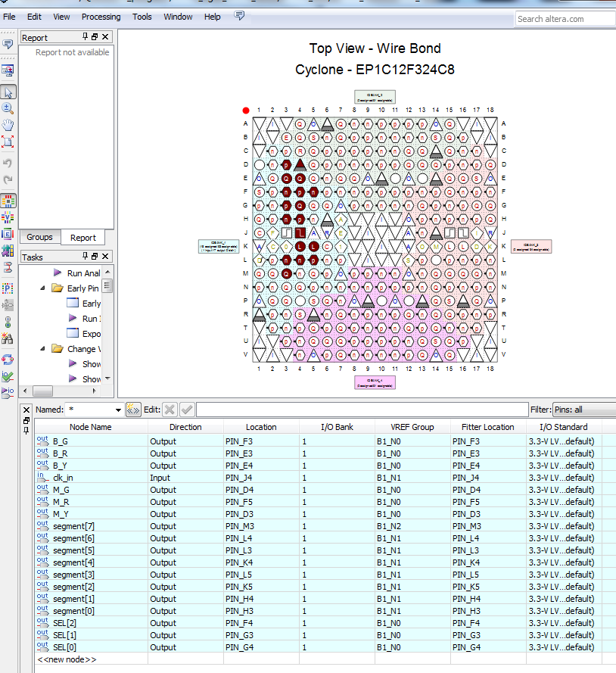616x673 pixels.
Task: Collapse the Early Pin folder in Tasks
Action: (x=42, y=288)
